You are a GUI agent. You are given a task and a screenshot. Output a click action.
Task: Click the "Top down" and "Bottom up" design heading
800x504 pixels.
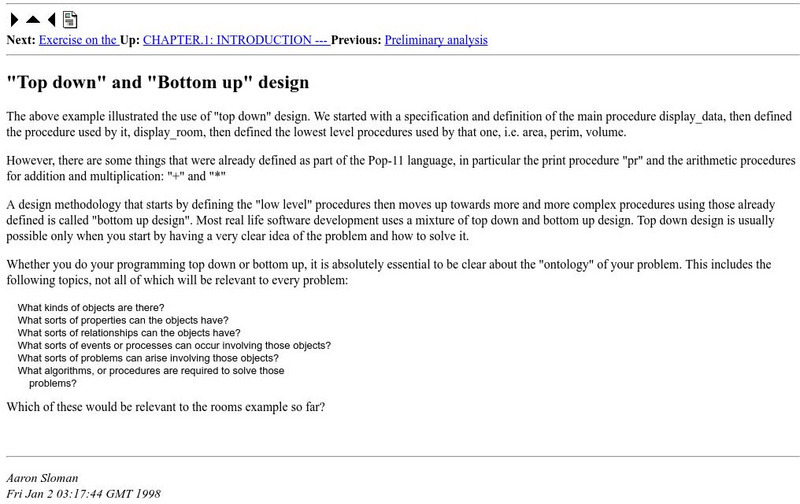[158, 82]
